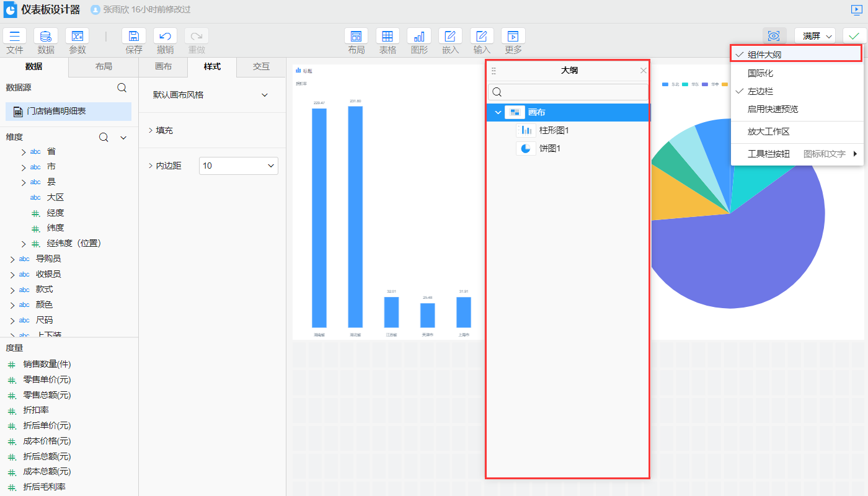Select the 门店销售明细表 data source

56,112
